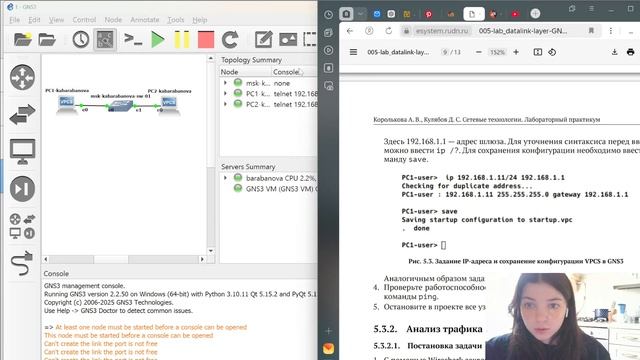Start all nodes with green play button

[x=158, y=40]
